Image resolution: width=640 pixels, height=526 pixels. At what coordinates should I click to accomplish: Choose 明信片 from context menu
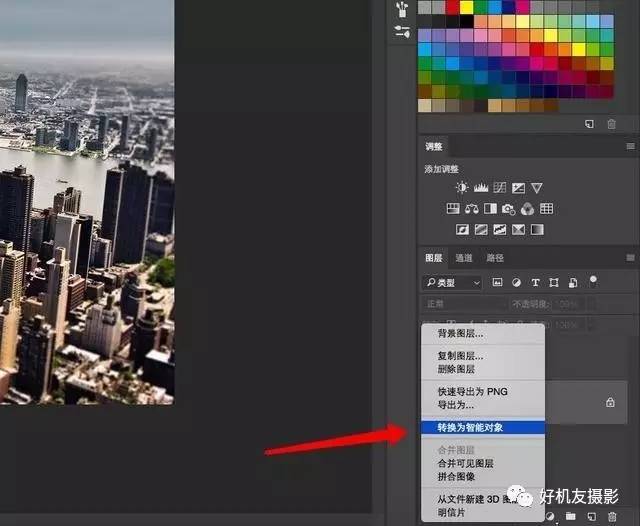483,513
